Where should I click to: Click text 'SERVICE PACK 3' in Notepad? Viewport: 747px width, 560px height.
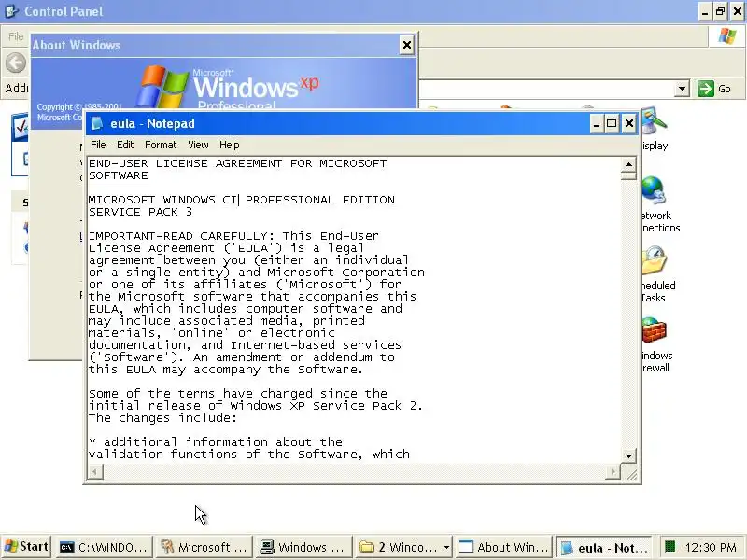(x=141, y=212)
